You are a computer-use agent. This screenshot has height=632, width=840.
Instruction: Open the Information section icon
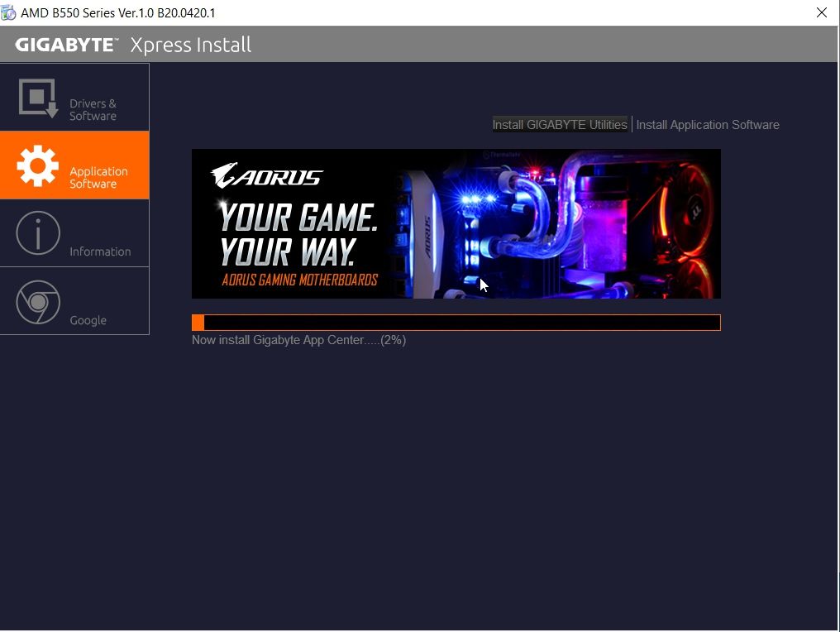pyautogui.click(x=37, y=233)
